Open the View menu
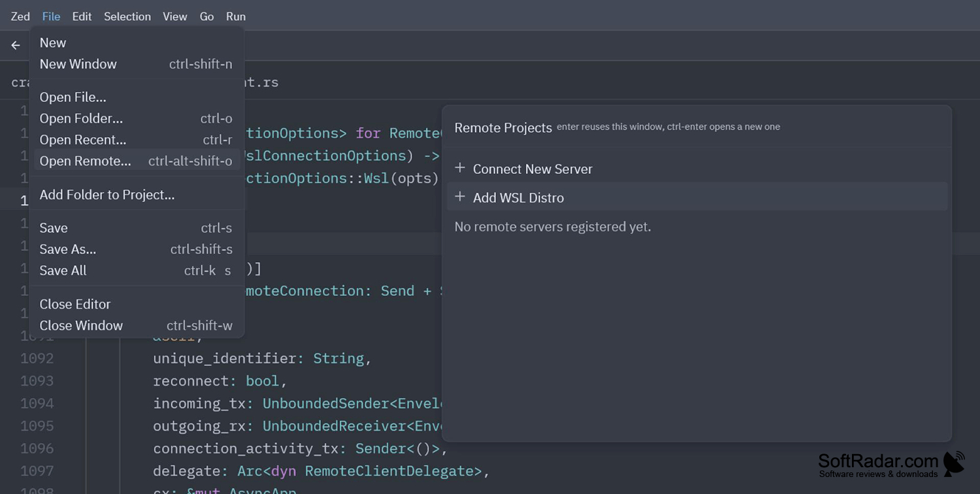This screenshot has height=494, width=980. point(175,16)
